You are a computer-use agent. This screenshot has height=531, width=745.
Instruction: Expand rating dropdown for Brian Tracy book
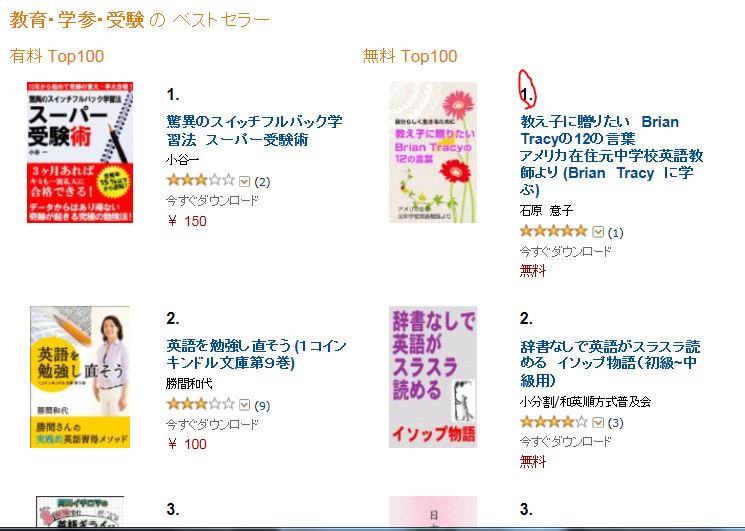click(x=598, y=232)
